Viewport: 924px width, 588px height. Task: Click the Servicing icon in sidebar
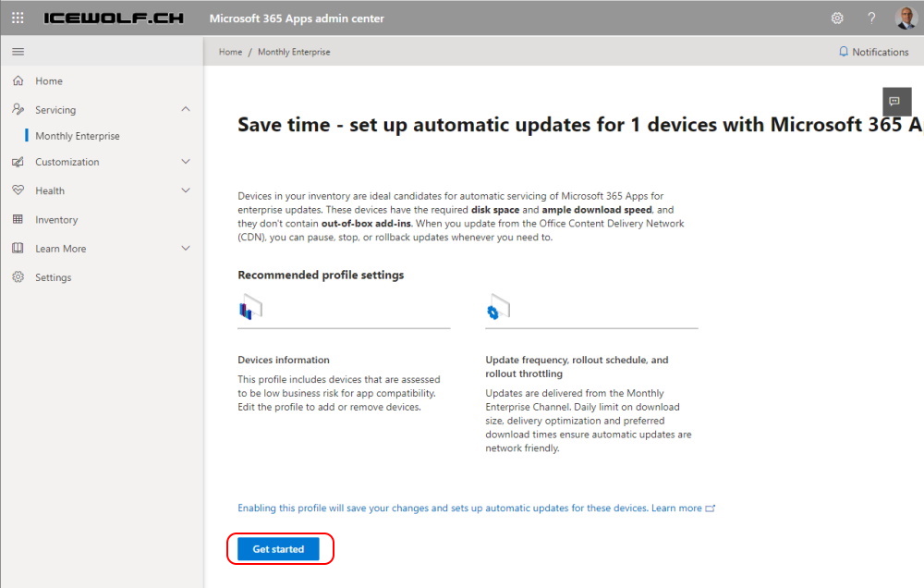click(x=18, y=109)
